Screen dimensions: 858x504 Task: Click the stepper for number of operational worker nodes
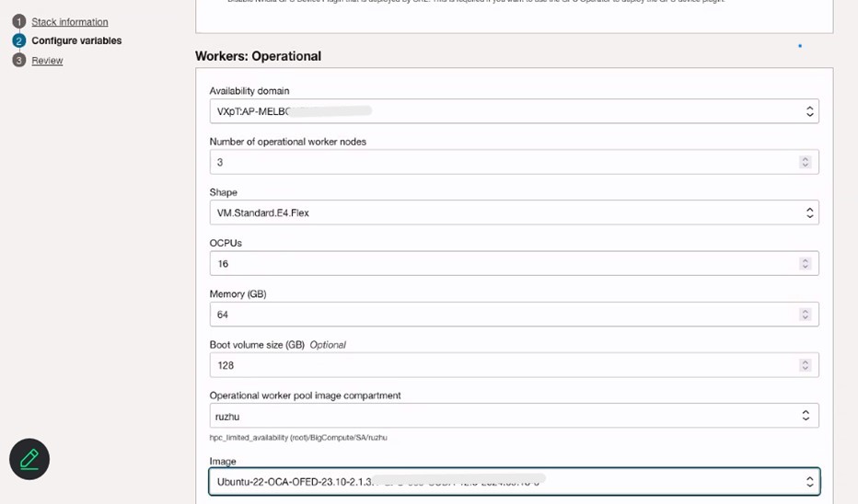(805, 163)
